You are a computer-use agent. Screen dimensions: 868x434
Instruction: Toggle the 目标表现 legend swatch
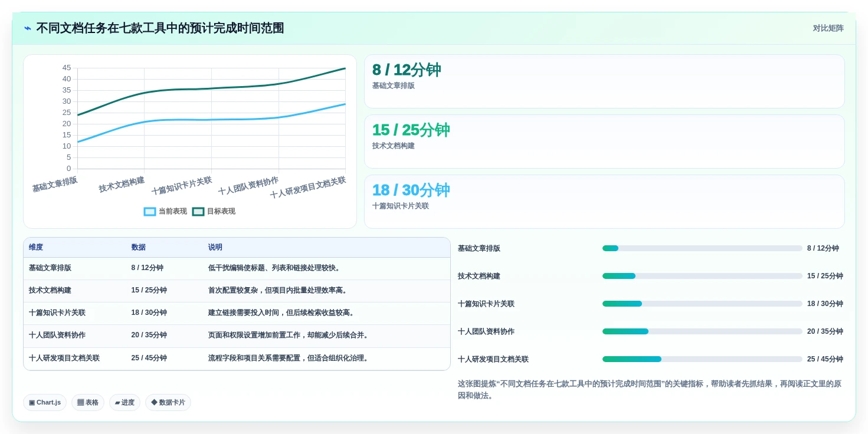coord(198,211)
